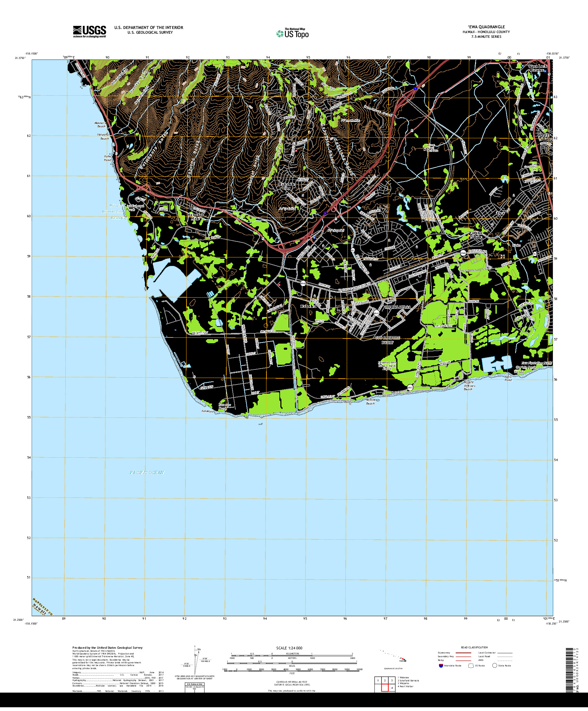The image size is (588, 711).
Task: Click the route 764 marker near Geiger Rd
Action: [535, 254]
